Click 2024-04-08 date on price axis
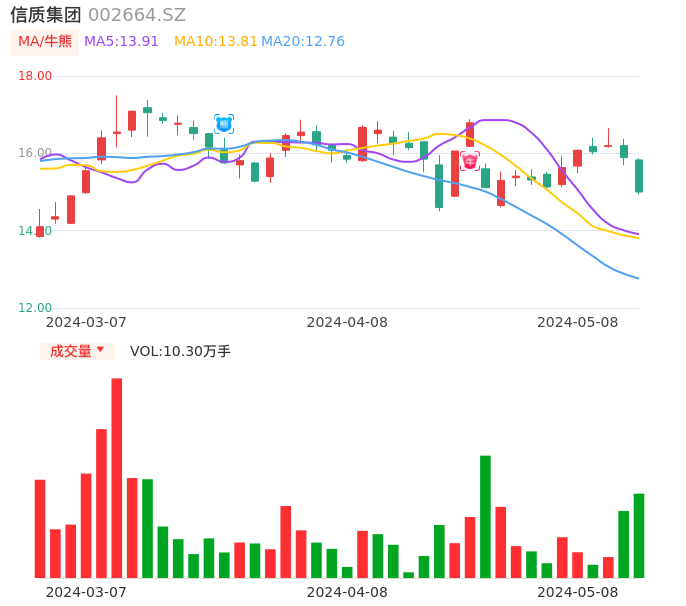The width and height of the screenshot is (686, 606). click(x=346, y=322)
